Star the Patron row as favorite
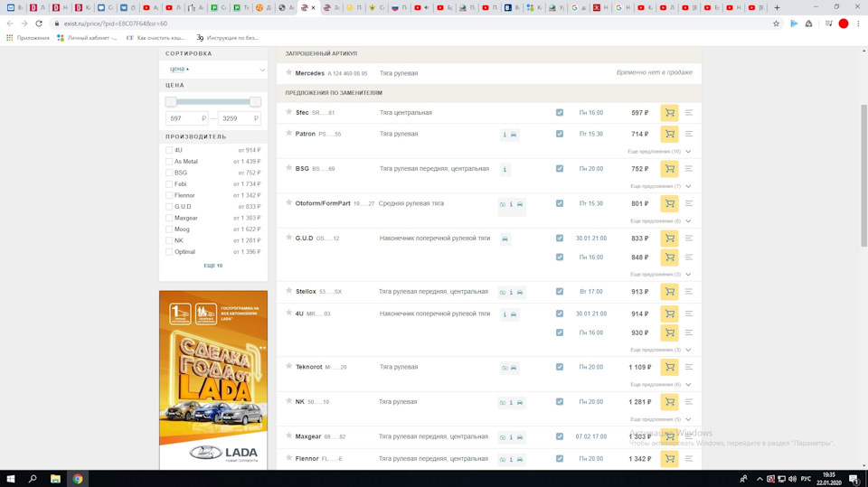 (x=288, y=133)
